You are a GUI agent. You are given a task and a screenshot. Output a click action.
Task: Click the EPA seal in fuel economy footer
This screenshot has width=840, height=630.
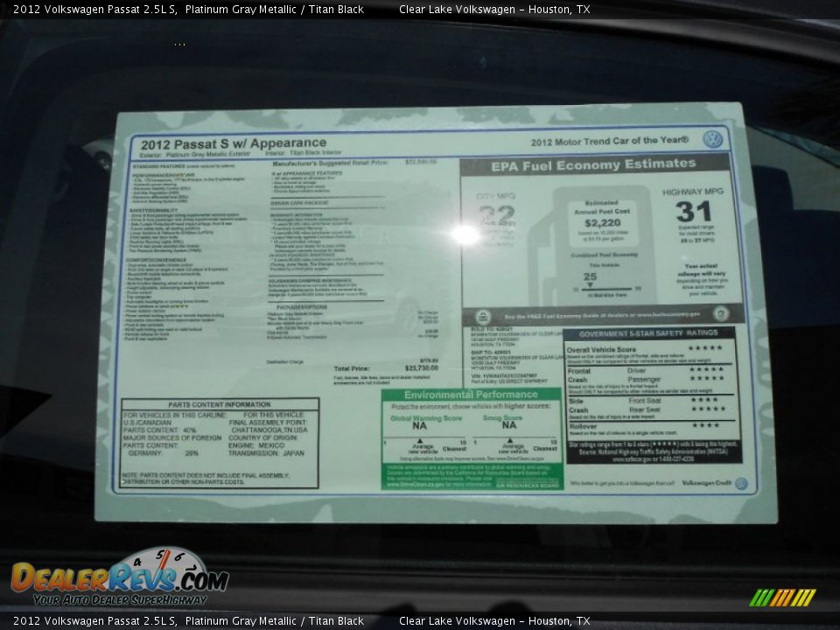coord(483,316)
